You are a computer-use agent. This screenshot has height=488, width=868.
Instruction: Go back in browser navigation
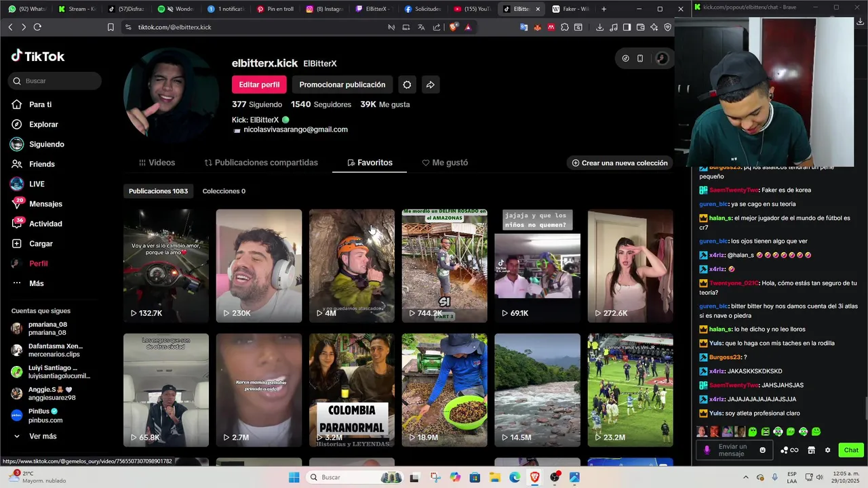[x=10, y=27]
